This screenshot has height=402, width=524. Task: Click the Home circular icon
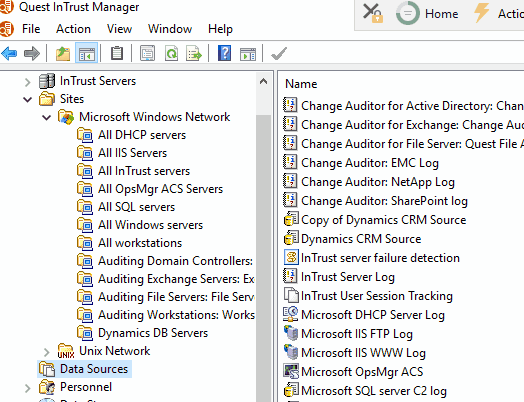pyautogui.click(x=408, y=13)
